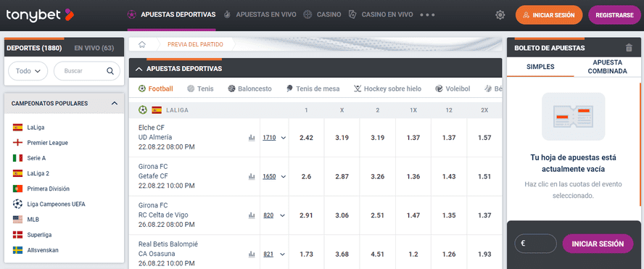644x269 pixels.
Task: Select Football sport filter
Action: 156,88
